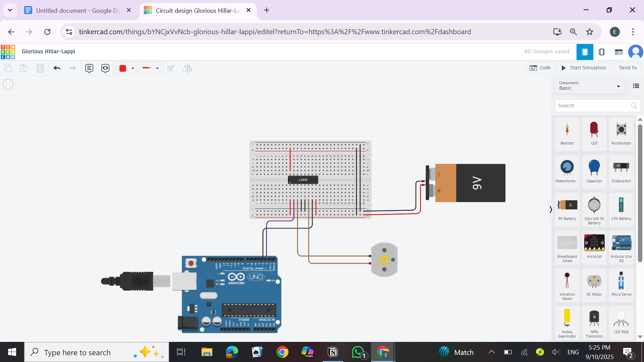Open the Components Basic dropdown
The height and width of the screenshot is (362, 644).
tap(589, 86)
